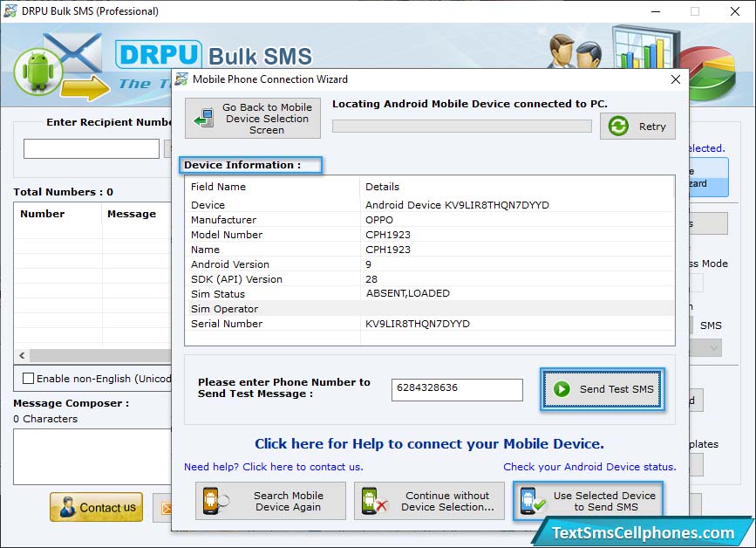
Task: Click the Retry button label
Action: coord(652,127)
